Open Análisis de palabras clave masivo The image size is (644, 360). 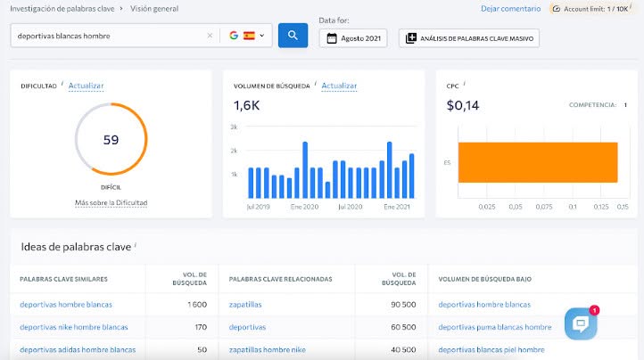(469, 38)
